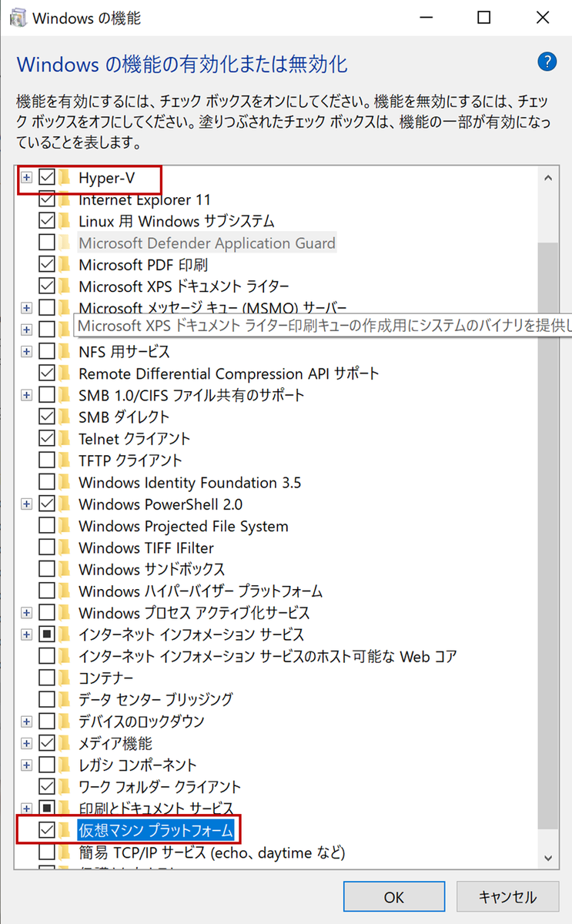
Task: Enable Windows Identity Foundation 3.5 checkbox
Action: coord(47,483)
